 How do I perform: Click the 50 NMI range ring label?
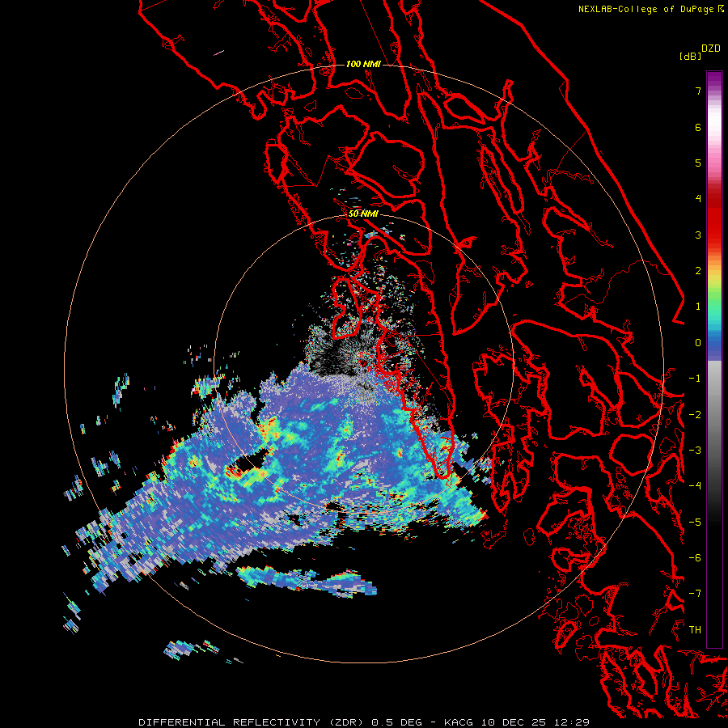[x=363, y=214]
